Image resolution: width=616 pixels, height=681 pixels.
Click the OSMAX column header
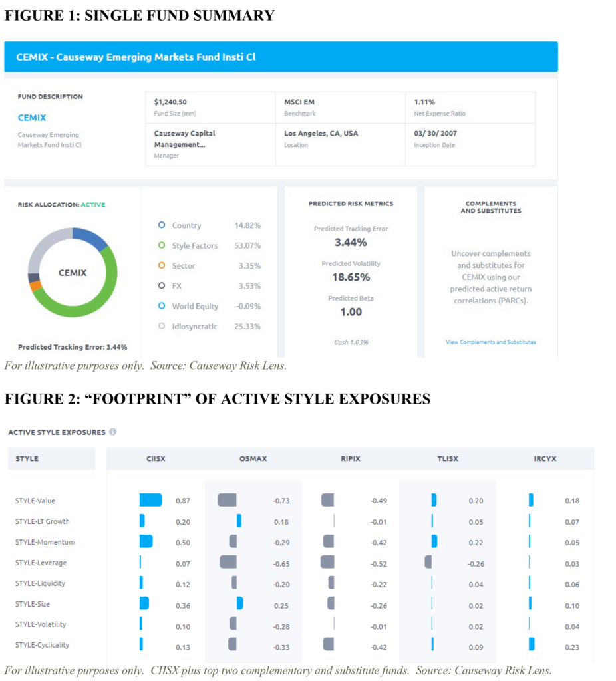(253, 459)
